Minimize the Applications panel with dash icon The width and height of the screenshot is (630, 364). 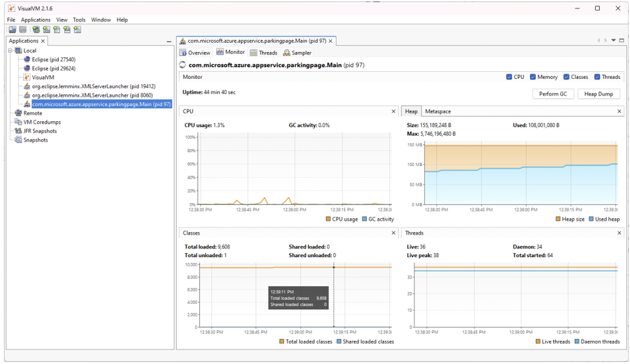coord(169,42)
